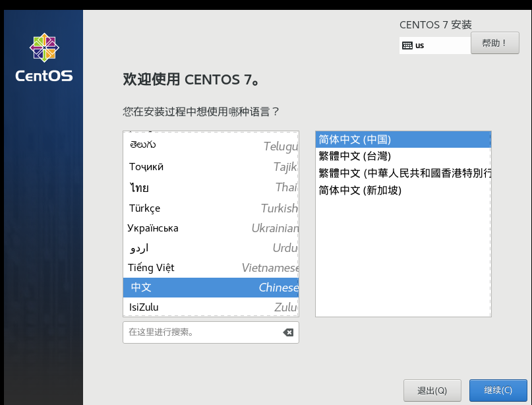Image resolution: width=532 pixels, height=405 pixels.
Task: Choose 简体中文 (新加坡) locale
Action: [403, 190]
